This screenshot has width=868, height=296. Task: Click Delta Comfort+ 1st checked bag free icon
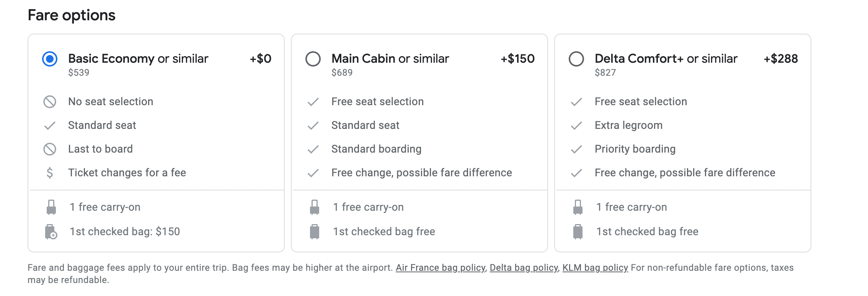(x=578, y=232)
